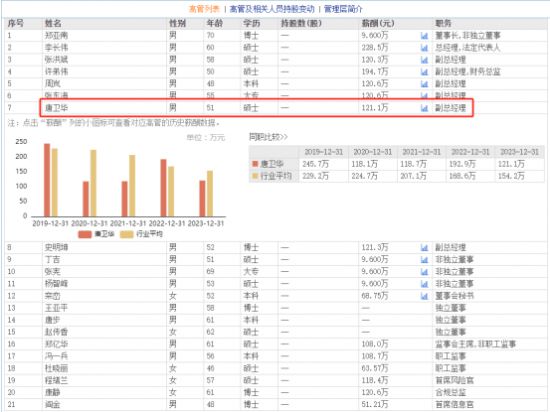Click the red 2019-12-31 bar in chart
The width and height of the screenshot is (550, 412).
tap(47, 180)
